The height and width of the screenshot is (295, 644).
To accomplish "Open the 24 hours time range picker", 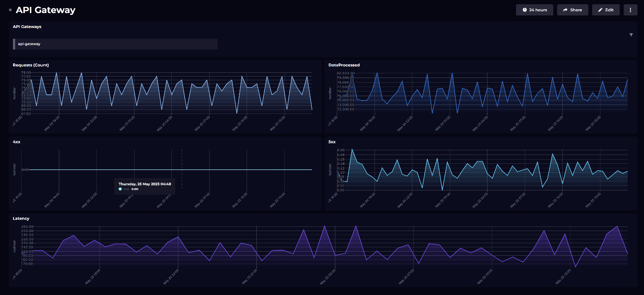I will tap(534, 9).
